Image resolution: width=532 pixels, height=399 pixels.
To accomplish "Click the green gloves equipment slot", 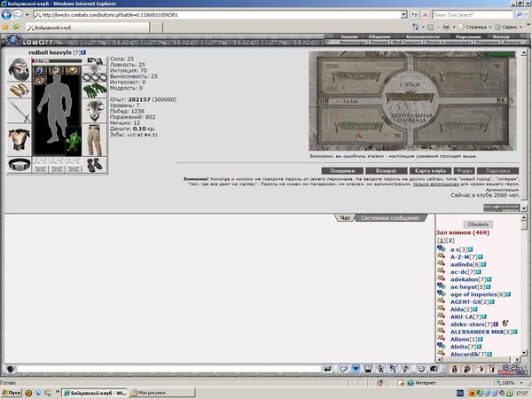I will pyautogui.click(x=95, y=90).
